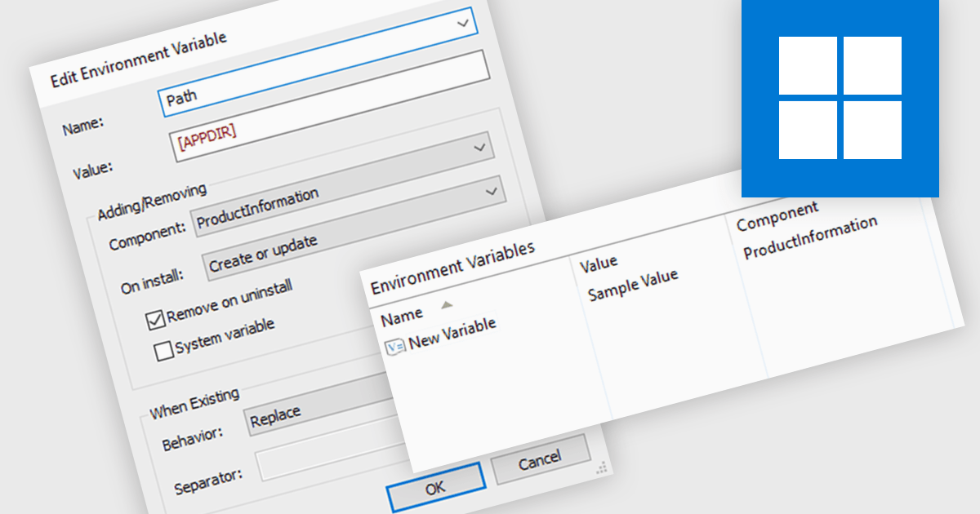The width and height of the screenshot is (980, 514).
Task: Click the Windows logo icon
Action: coord(840,98)
